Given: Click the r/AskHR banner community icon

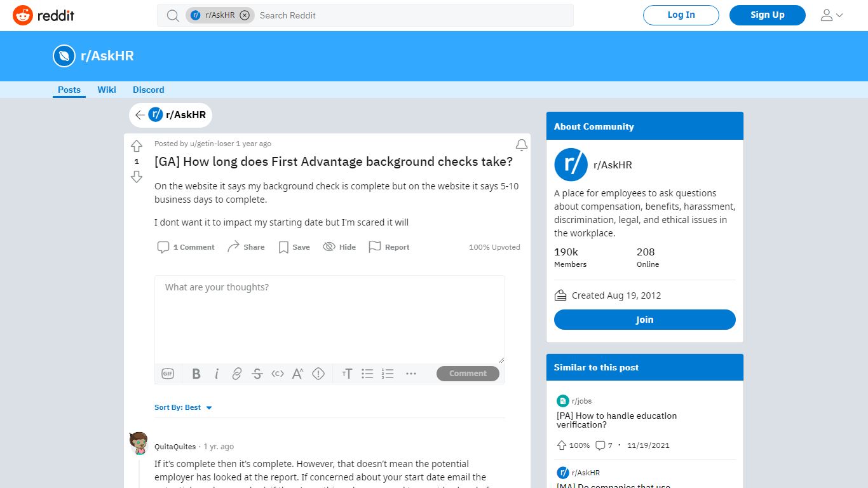Looking at the screenshot, I should tap(64, 56).
